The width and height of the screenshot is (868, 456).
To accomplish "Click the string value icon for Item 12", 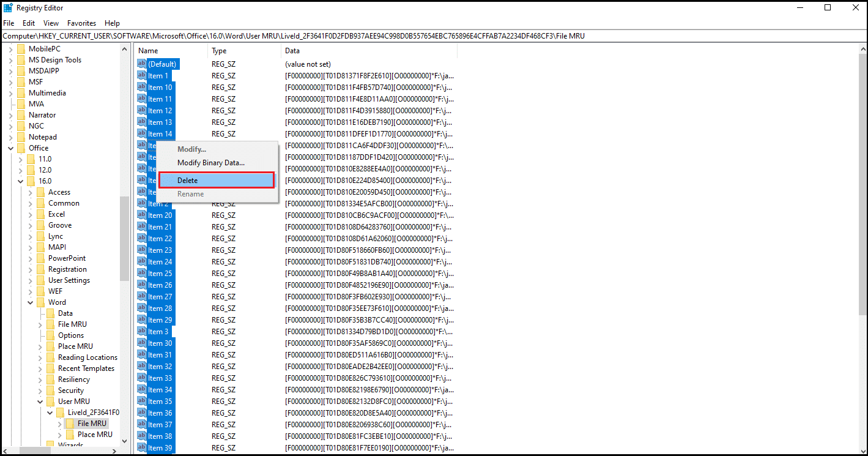I will (x=142, y=111).
